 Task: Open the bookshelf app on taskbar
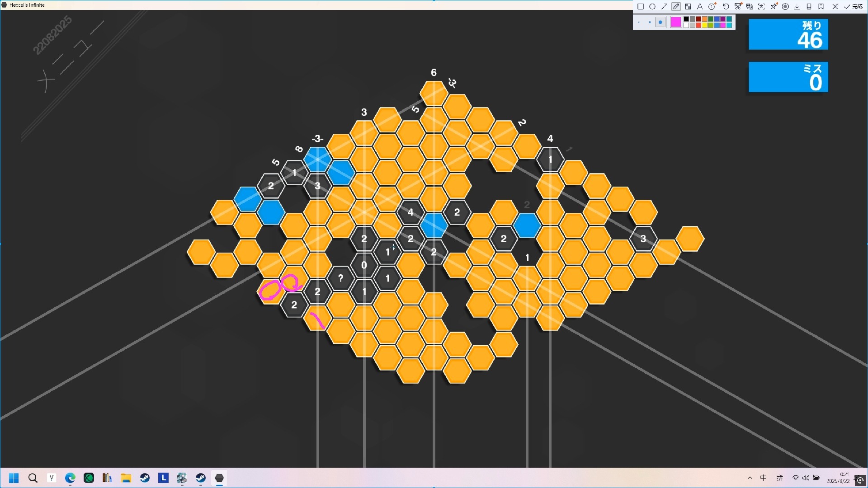click(x=107, y=478)
